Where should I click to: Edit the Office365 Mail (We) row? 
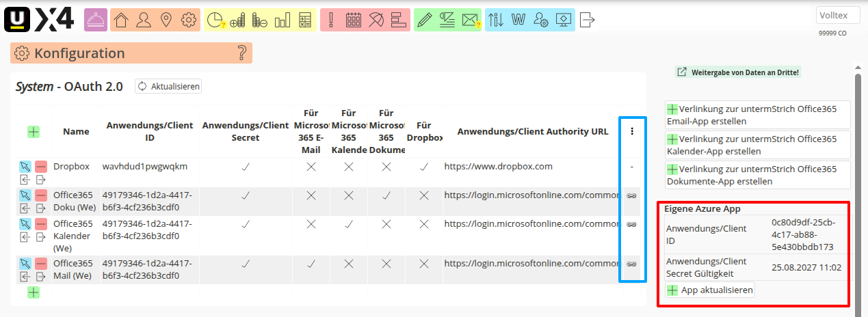(25, 264)
